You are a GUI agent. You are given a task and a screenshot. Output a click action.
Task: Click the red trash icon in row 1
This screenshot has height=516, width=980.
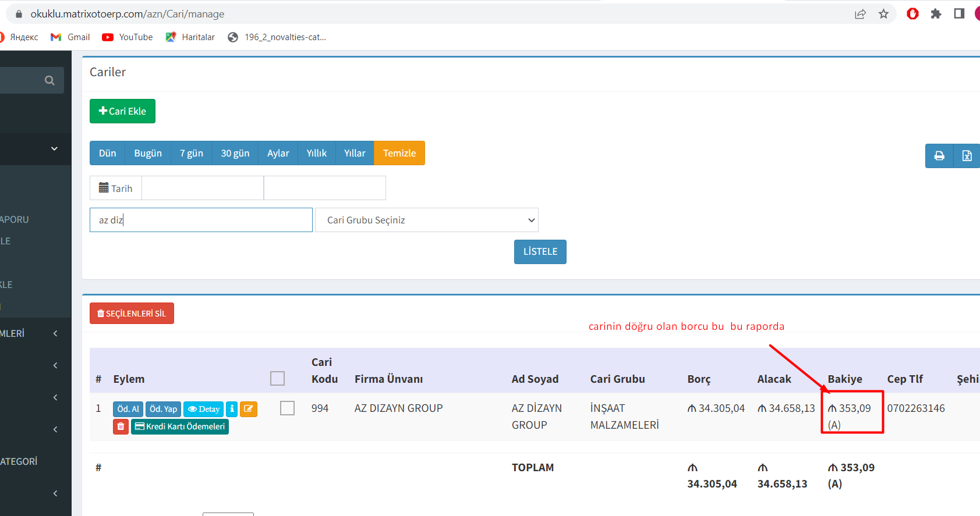pos(121,426)
